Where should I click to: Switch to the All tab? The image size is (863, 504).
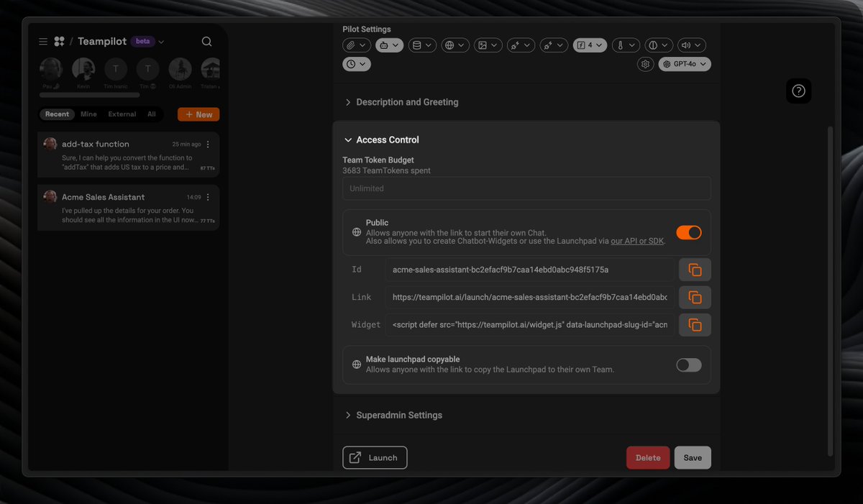(152, 114)
